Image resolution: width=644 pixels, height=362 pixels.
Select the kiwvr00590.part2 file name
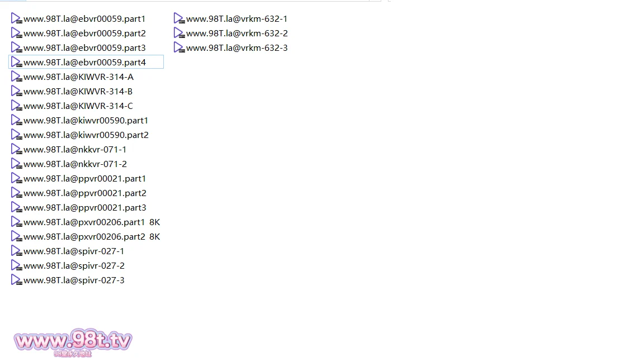[x=86, y=135]
